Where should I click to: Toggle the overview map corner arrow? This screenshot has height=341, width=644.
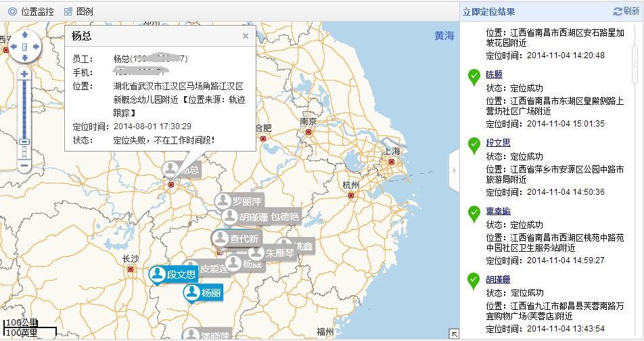tap(455, 334)
